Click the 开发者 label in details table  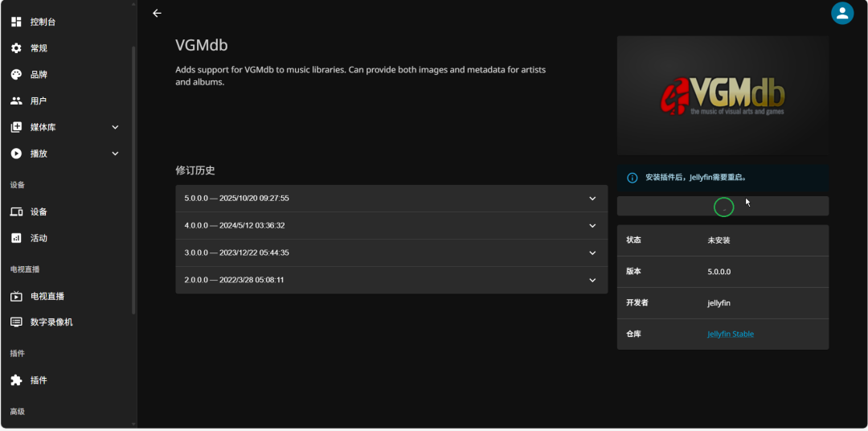point(637,303)
